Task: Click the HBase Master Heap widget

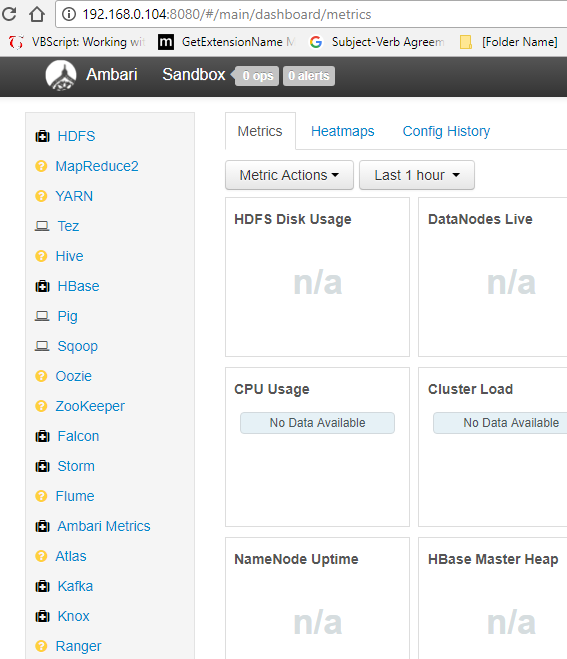Action: pyautogui.click(x=493, y=598)
